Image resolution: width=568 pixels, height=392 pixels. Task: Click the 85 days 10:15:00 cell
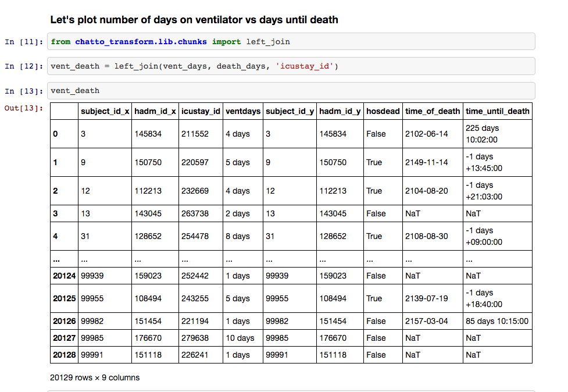click(x=497, y=321)
